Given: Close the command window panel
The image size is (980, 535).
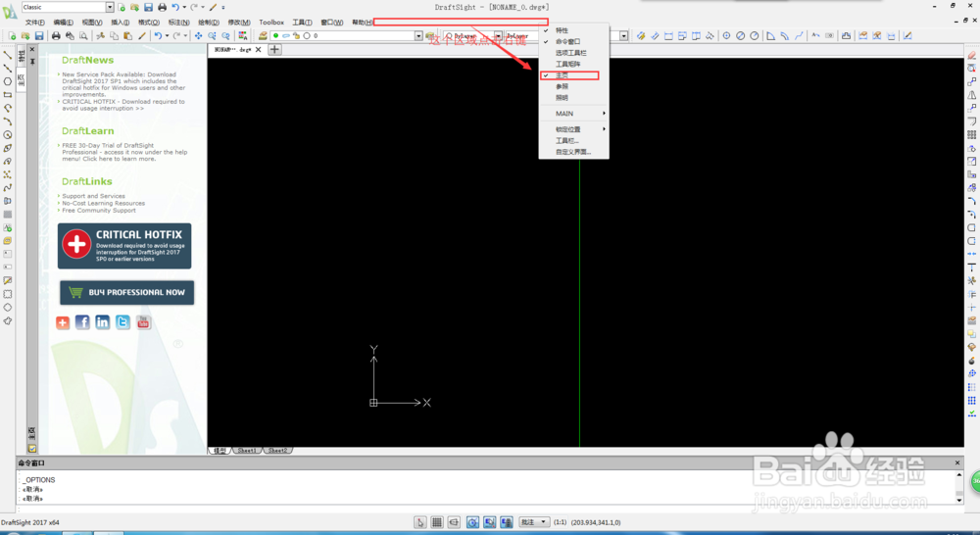Looking at the screenshot, I should (x=957, y=462).
